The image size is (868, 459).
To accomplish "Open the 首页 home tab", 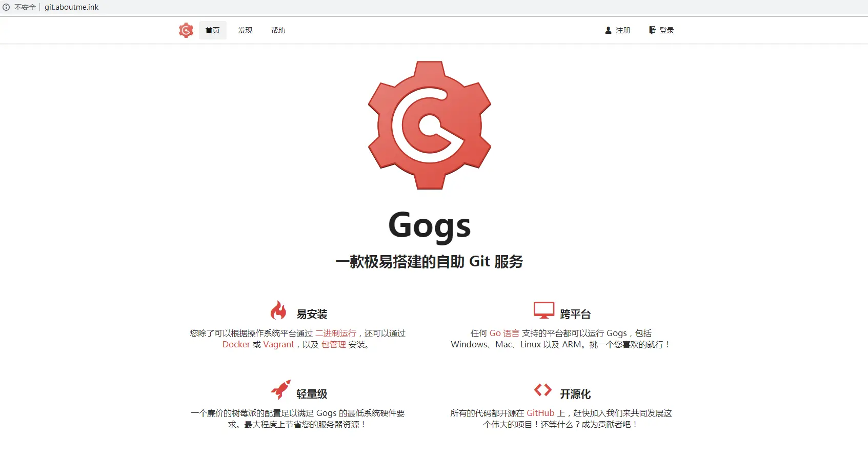I will pyautogui.click(x=213, y=30).
